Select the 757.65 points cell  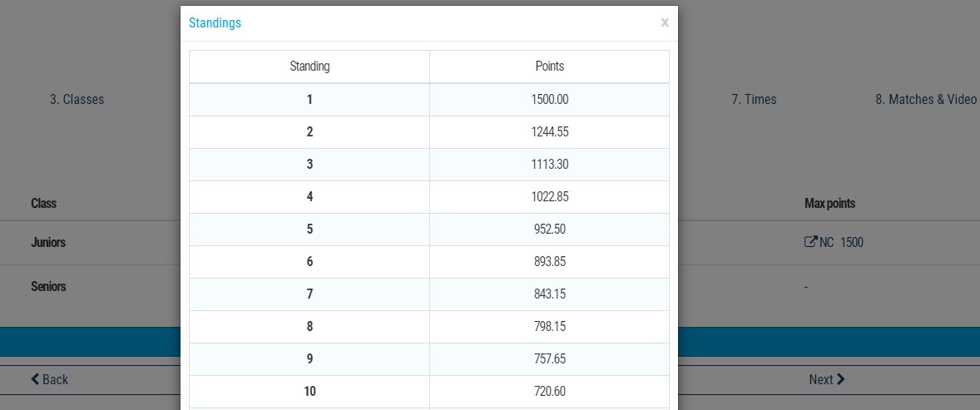(549, 359)
